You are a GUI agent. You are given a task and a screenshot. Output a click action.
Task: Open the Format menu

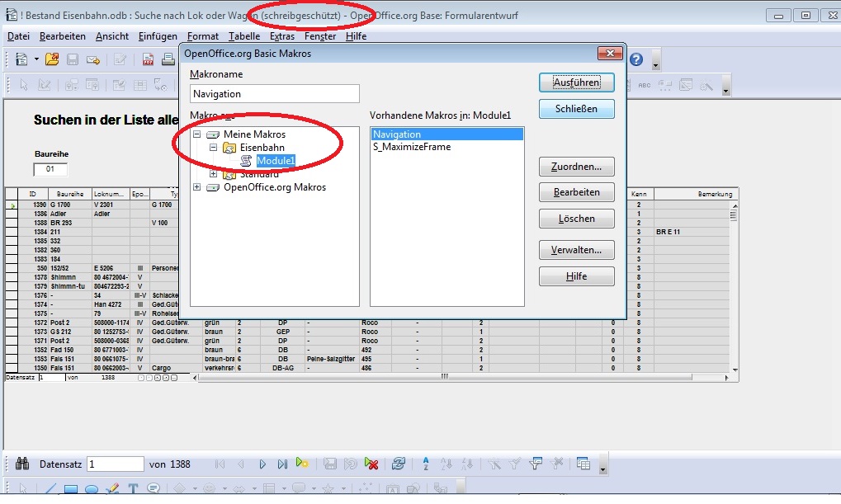(203, 36)
